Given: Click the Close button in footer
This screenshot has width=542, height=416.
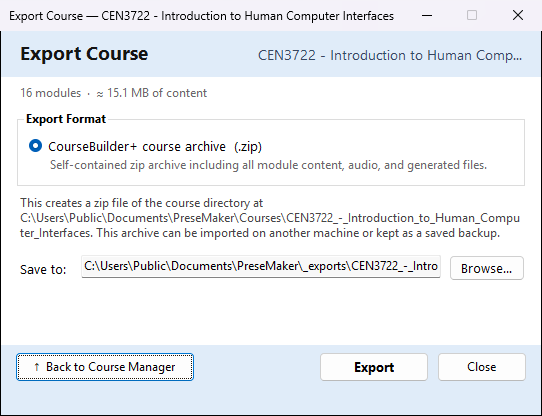Looking at the screenshot, I should point(482,367).
